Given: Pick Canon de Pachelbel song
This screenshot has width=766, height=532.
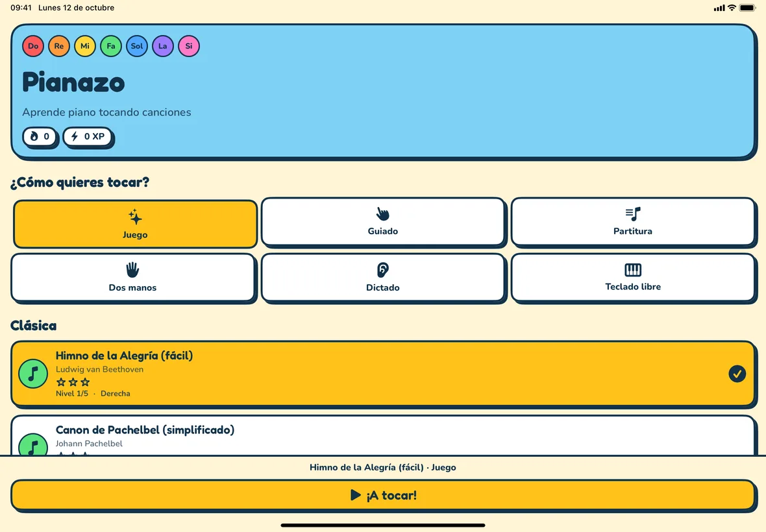Looking at the screenshot, I should tap(383, 436).
